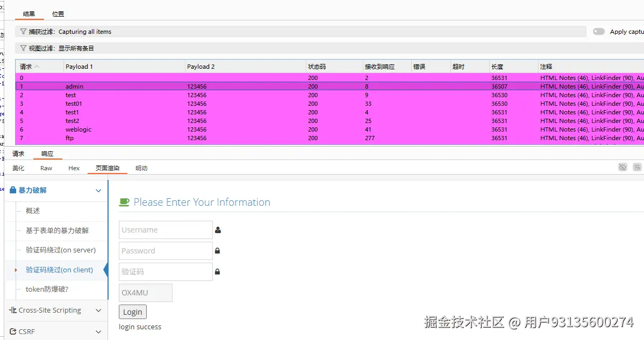This screenshot has height=340, width=644.
Task: Sort by 超时 column header
Action: pyautogui.click(x=470, y=67)
